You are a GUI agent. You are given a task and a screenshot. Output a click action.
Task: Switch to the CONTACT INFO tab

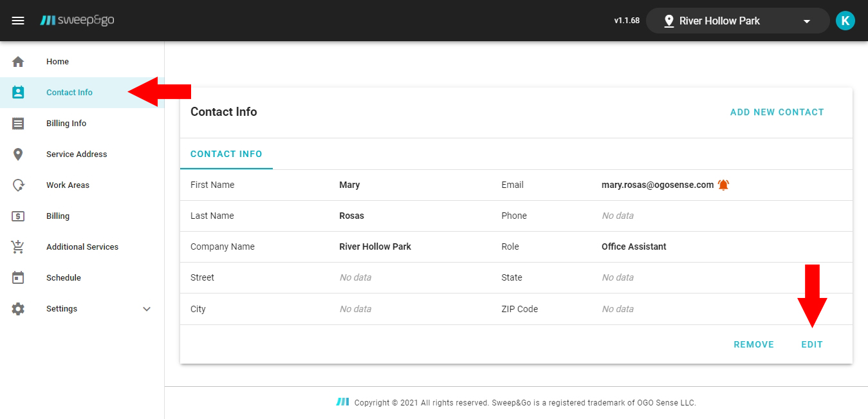click(226, 154)
